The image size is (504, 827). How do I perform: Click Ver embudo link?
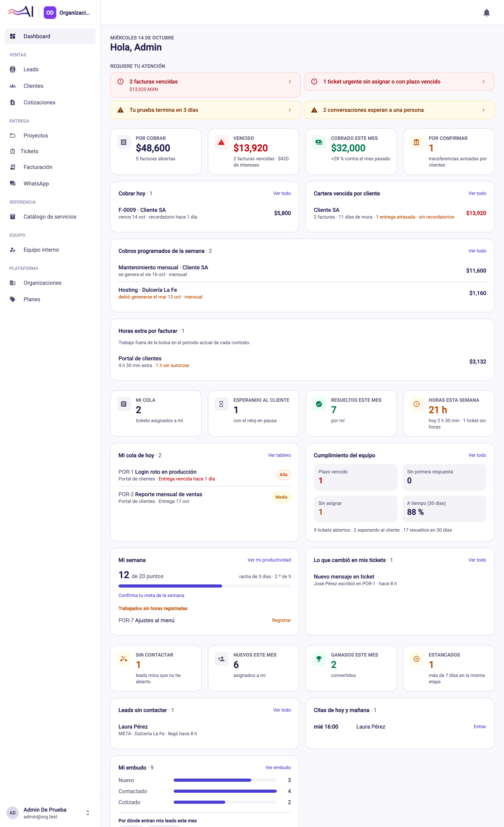(278, 767)
